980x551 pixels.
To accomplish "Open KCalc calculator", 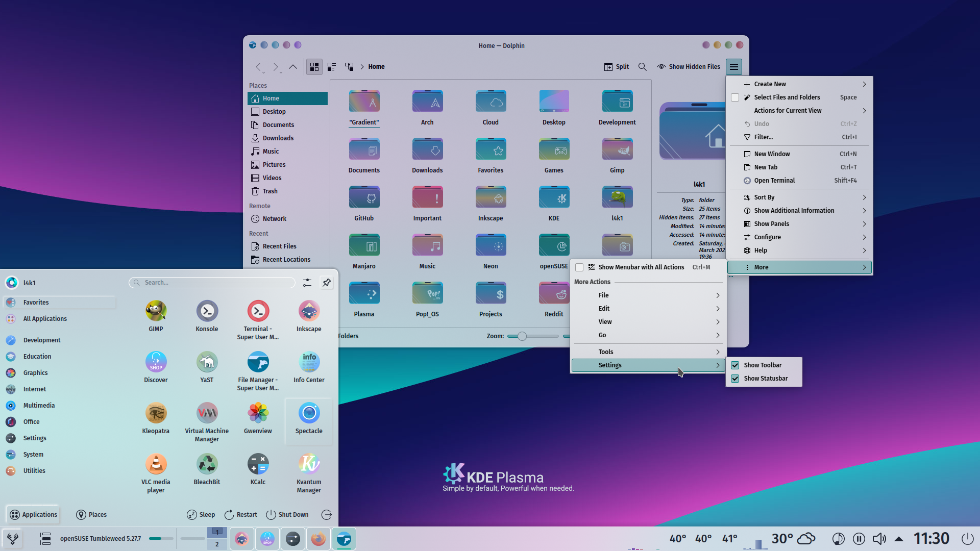I will pos(258,469).
